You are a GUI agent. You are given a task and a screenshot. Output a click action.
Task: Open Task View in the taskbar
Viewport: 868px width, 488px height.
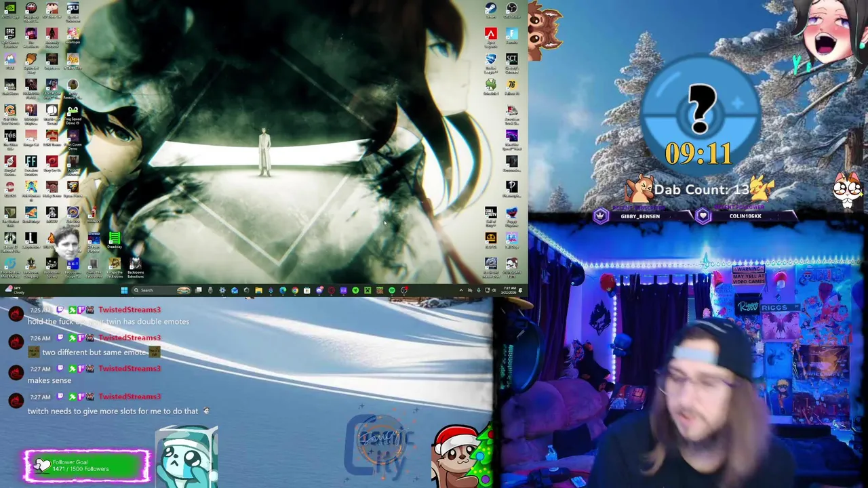(x=199, y=290)
